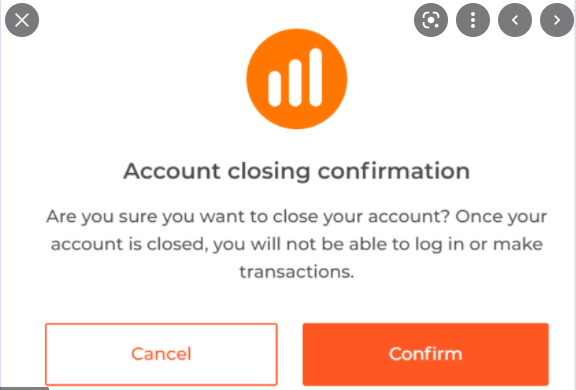This screenshot has width=576, height=390.
Task: Choose the white outlined Cancel option
Action: click(161, 354)
